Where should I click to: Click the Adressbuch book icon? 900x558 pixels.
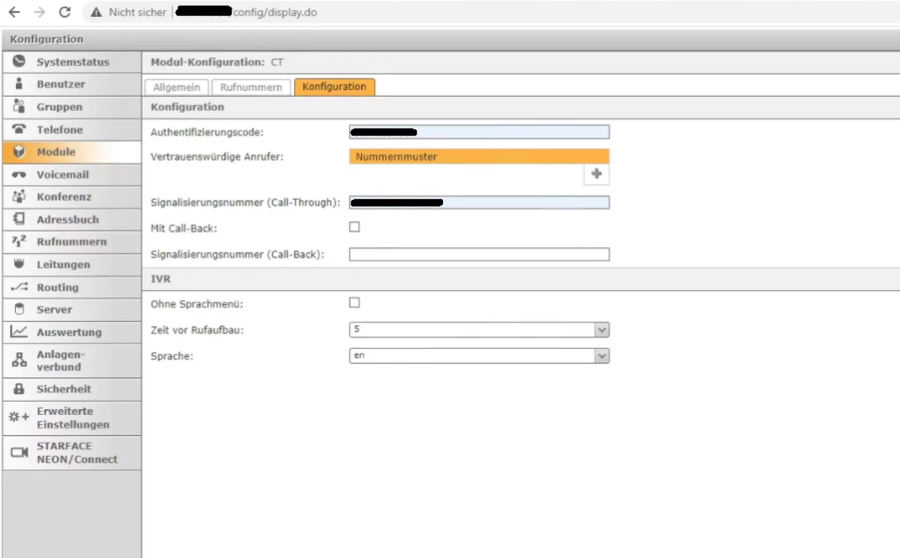click(x=19, y=219)
